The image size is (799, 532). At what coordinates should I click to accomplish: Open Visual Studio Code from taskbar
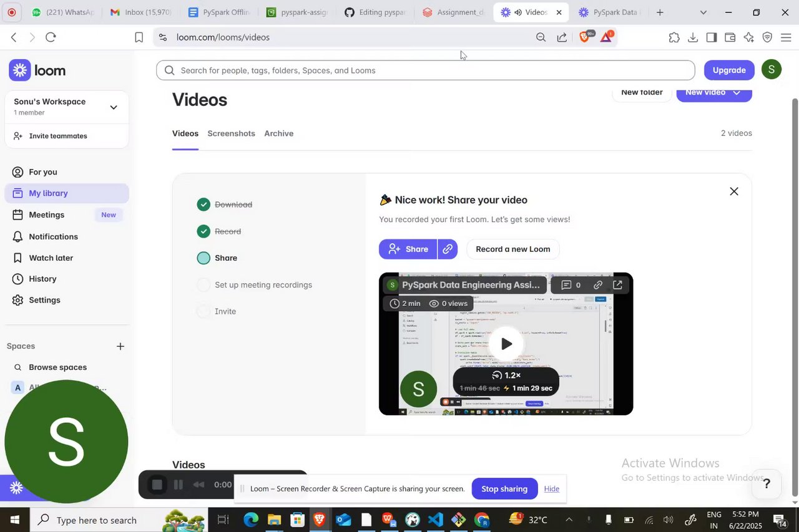(436, 520)
